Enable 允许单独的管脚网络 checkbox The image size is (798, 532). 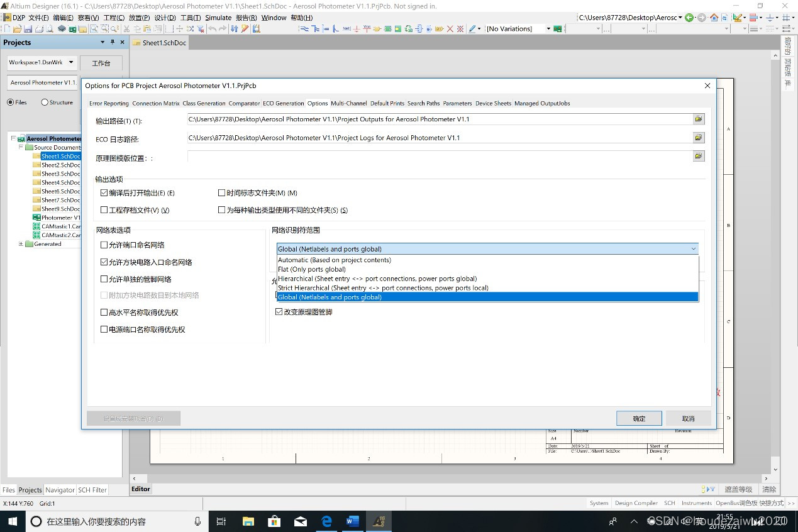(104, 279)
